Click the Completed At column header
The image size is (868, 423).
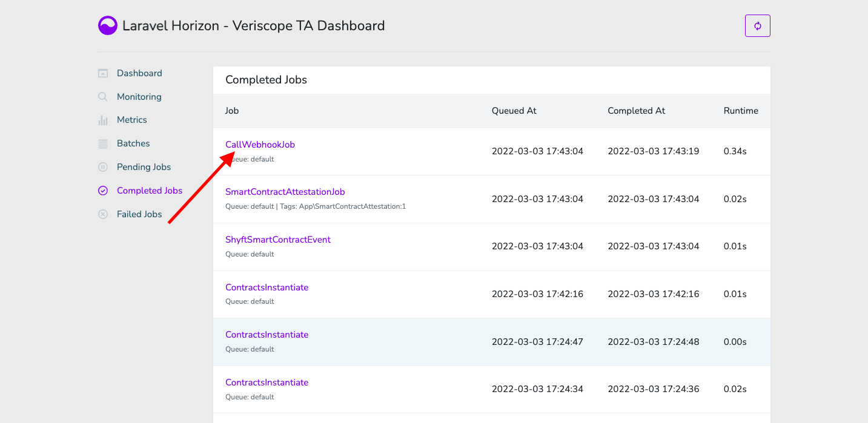[x=637, y=111]
